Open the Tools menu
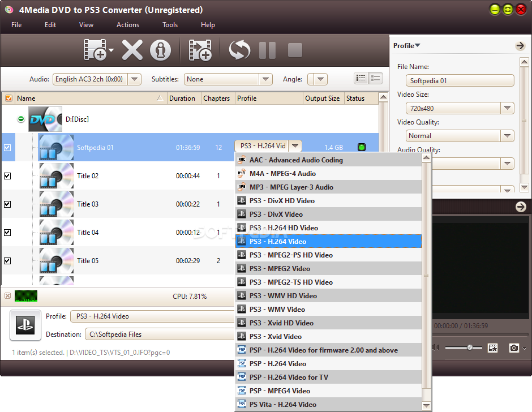 (170, 25)
